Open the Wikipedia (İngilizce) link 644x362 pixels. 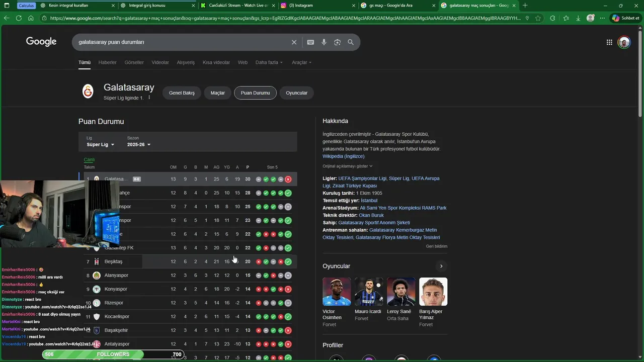344,156
